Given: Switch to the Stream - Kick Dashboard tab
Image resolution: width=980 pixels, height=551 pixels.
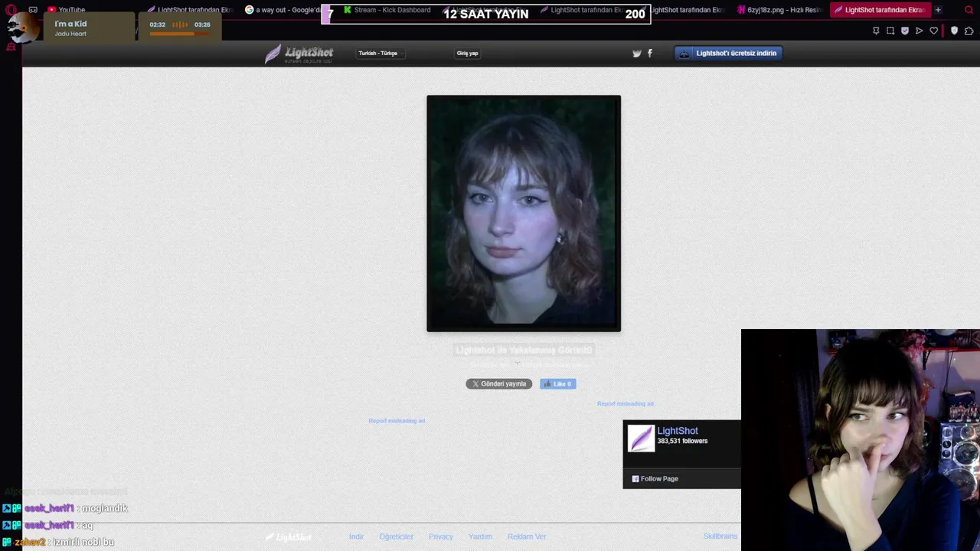Looking at the screenshot, I should 387,10.
